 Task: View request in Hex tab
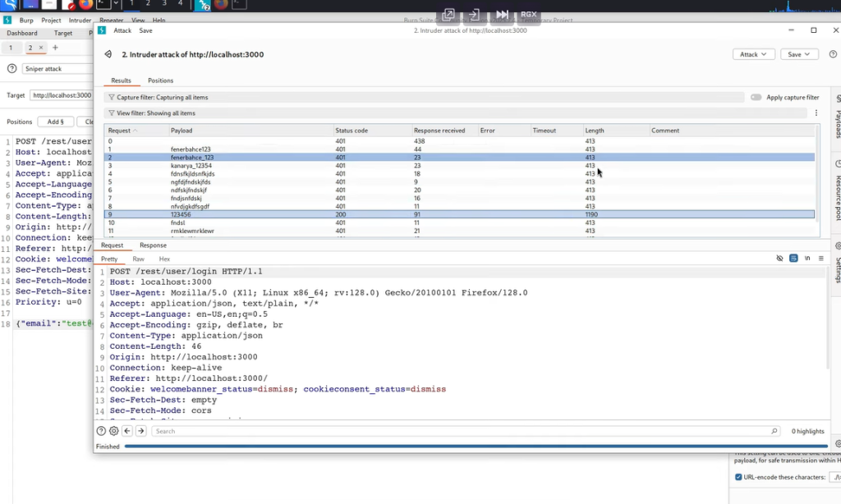[x=164, y=259]
